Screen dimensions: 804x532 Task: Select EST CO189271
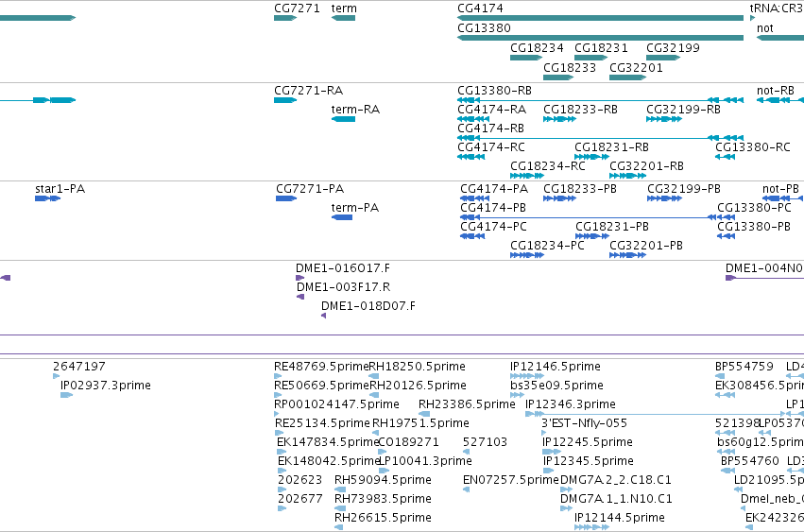click(382, 452)
